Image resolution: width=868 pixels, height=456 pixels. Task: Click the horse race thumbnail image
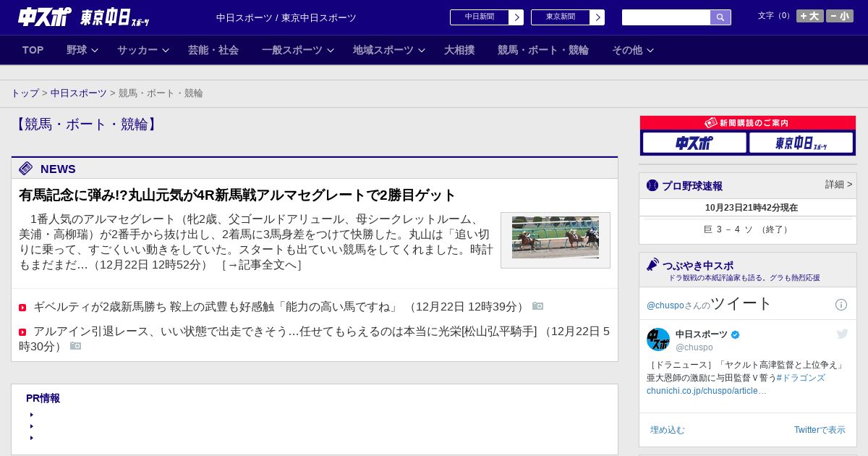pyautogui.click(x=556, y=239)
